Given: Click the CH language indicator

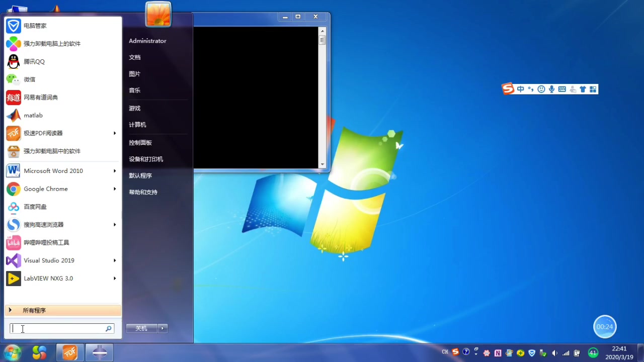Looking at the screenshot, I should tap(445, 352).
